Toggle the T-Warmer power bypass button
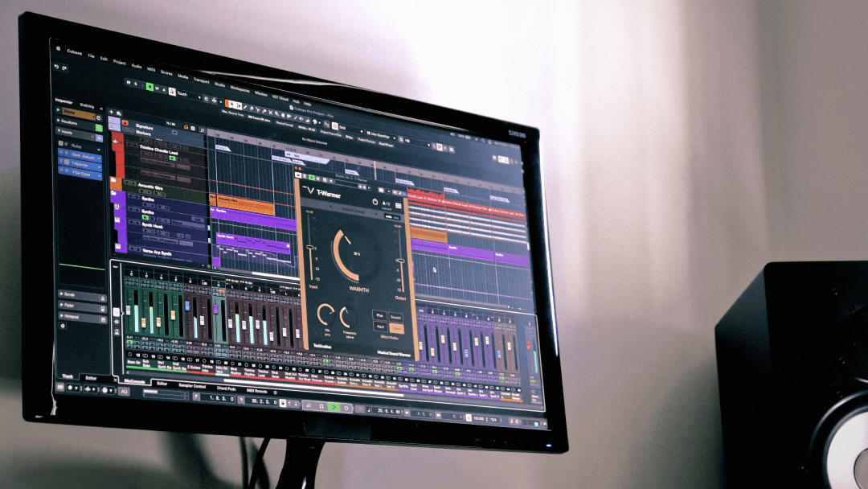Viewport: 868px width, 489px height. click(x=375, y=202)
